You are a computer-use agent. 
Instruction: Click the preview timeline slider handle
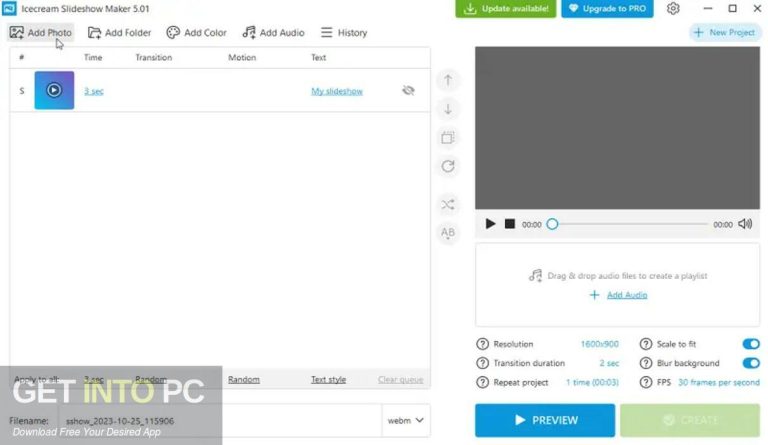point(552,224)
